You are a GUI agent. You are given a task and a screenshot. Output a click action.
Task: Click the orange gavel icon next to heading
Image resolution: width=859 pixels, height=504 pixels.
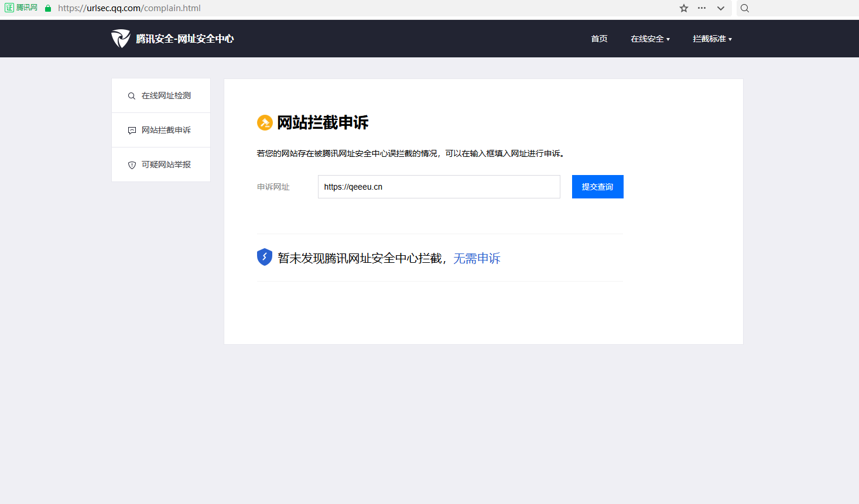[265, 122]
